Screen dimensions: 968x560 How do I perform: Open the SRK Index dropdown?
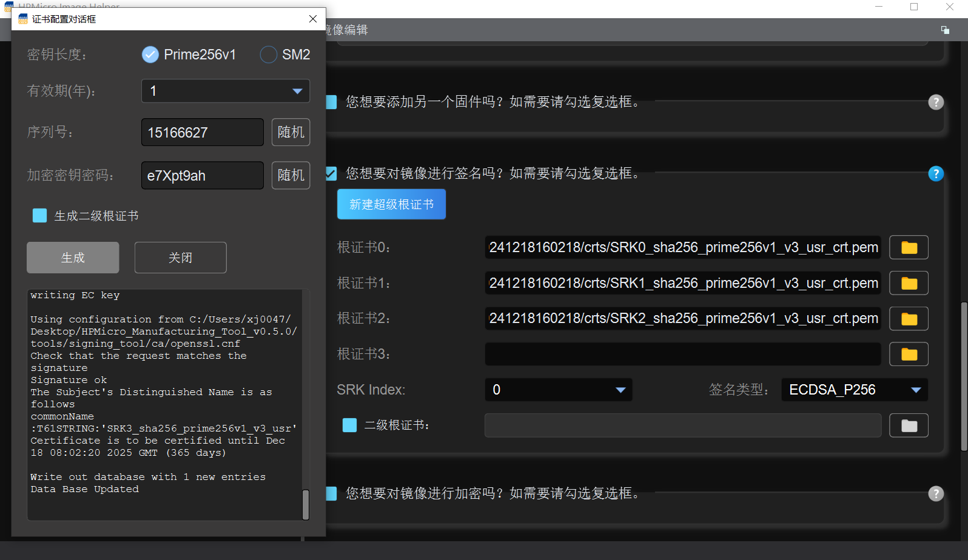coord(559,390)
